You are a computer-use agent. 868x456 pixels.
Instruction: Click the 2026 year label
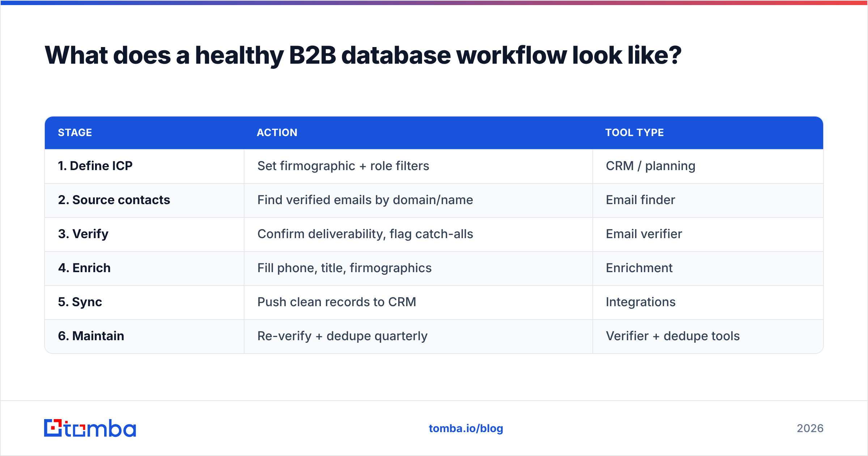point(810,428)
